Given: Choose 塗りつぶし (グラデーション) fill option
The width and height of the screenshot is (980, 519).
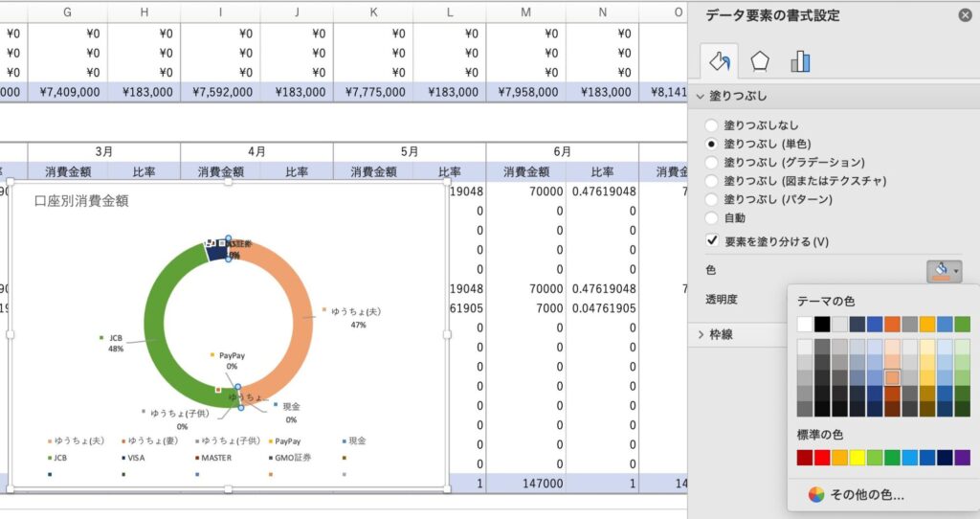Looking at the screenshot, I should coord(711,162).
